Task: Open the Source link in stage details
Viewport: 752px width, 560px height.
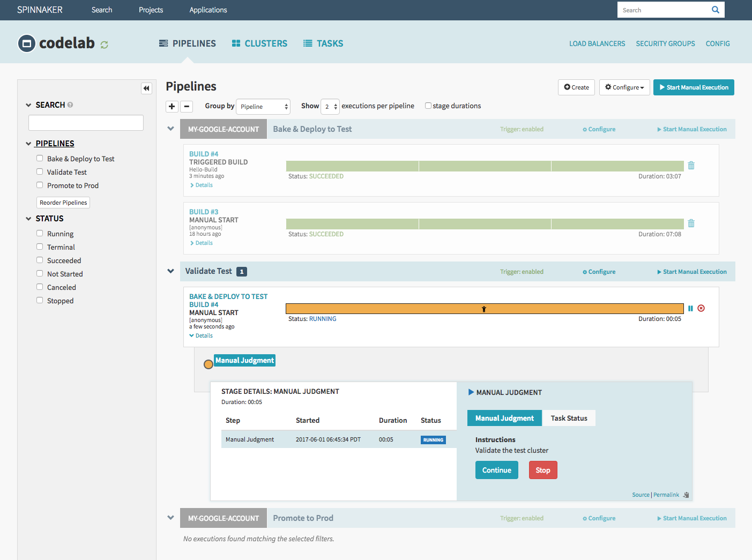Action: 641,495
